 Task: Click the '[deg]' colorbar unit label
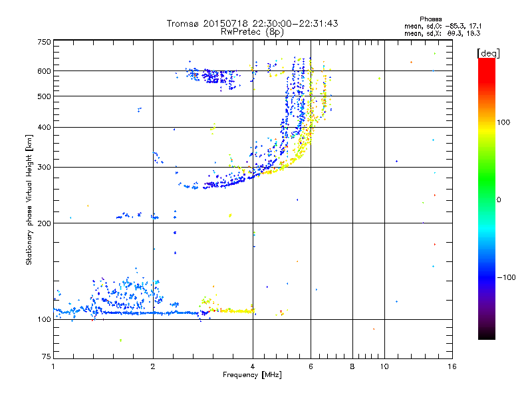click(488, 53)
